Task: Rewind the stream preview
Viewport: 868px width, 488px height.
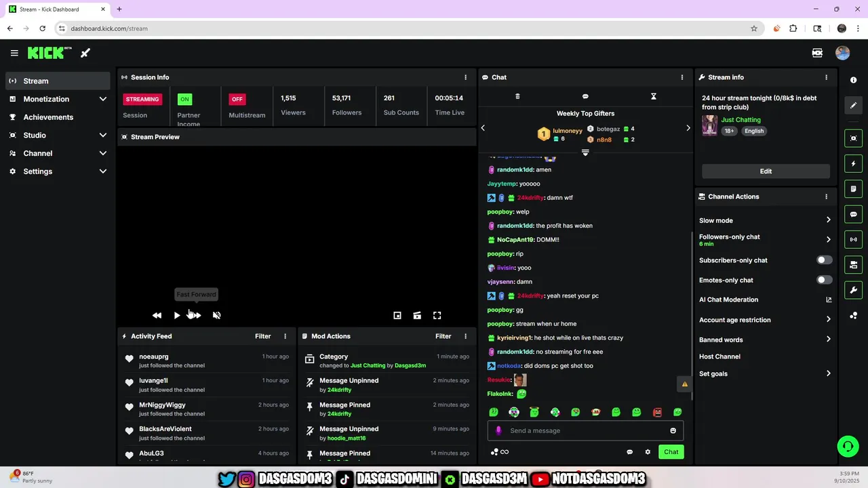Action: coord(157,315)
